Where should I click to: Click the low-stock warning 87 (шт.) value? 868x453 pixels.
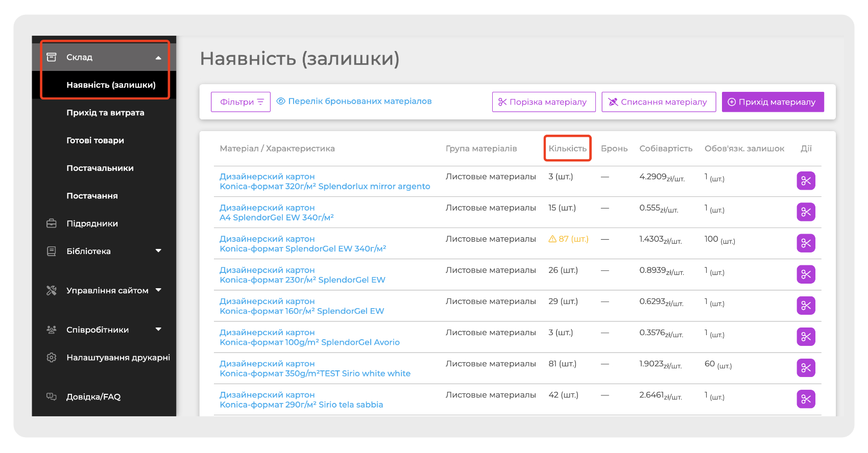pyautogui.click(x=568, y=239)
